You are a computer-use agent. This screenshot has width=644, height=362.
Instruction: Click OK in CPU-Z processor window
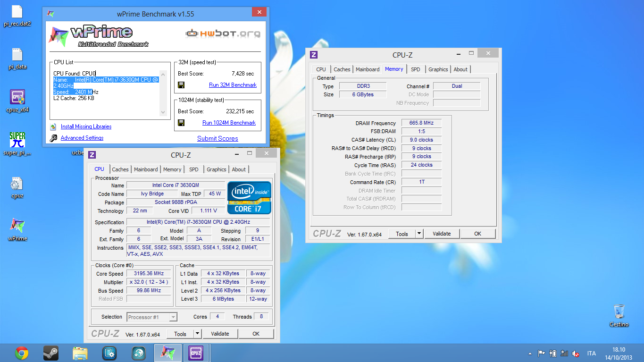[256, 334]
